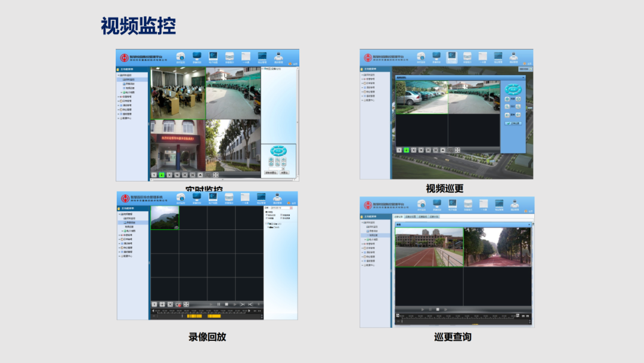This screenshot has height=363, width=644.
Task: Click fullscreen icon in 视频巡更 popup bottom bar
Action: tap(457, 150)
